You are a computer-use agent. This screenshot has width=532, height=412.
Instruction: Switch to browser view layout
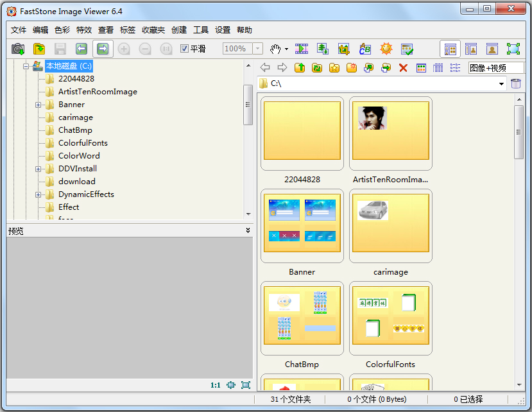tap(450, 49)
